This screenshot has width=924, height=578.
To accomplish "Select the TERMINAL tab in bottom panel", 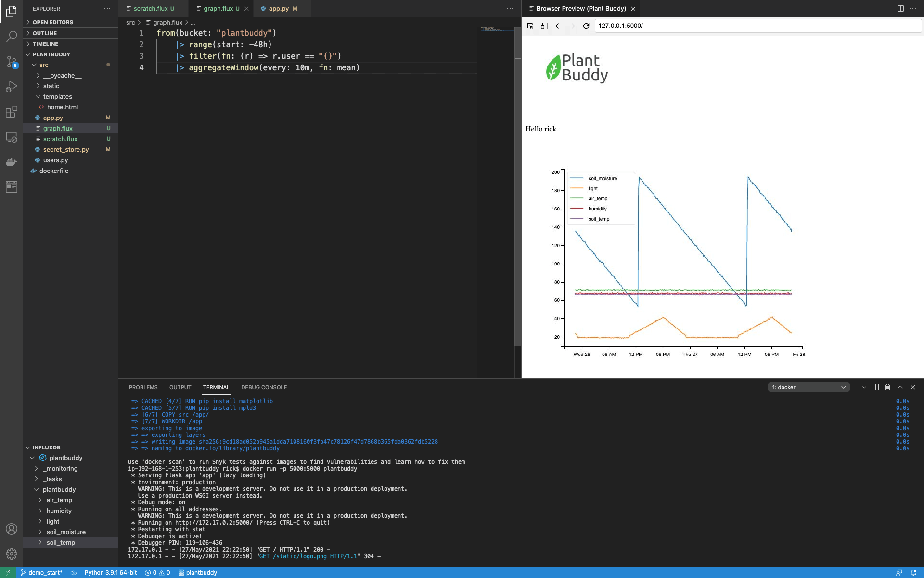I will (x=216, y=387).
